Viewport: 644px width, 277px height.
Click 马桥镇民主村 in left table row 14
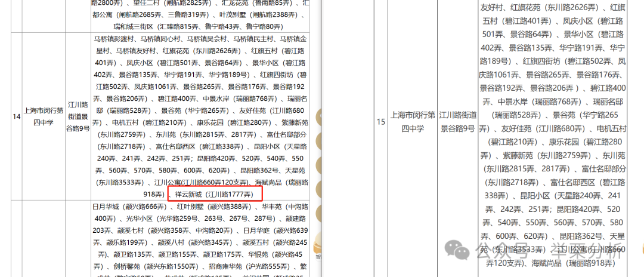(x=253, y=39)
